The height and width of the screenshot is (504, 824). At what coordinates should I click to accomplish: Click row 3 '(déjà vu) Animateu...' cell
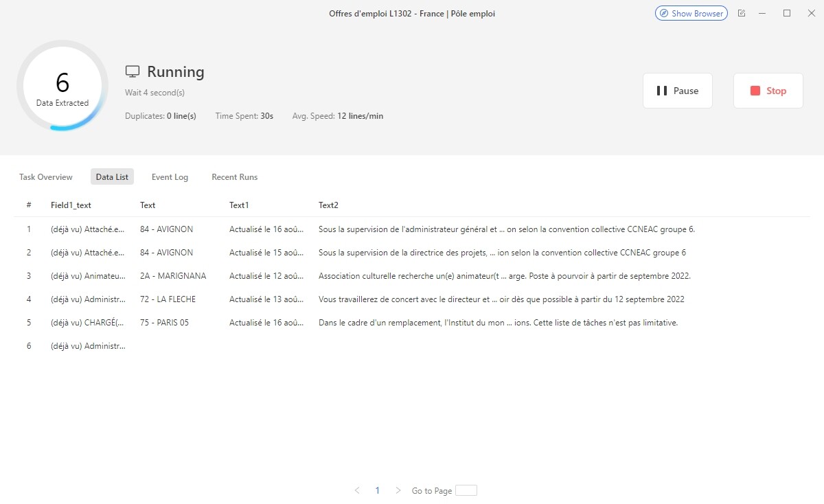[88, 276]
